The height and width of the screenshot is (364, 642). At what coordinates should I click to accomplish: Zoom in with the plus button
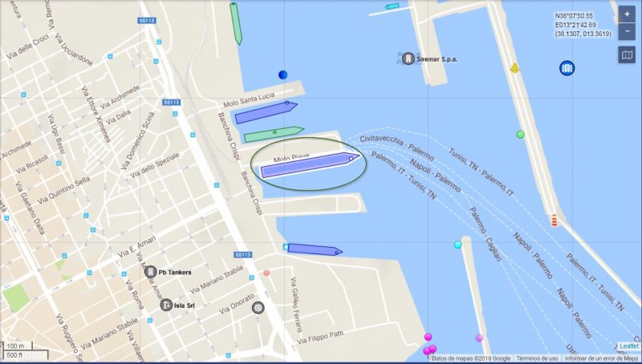tap(627, 14)
